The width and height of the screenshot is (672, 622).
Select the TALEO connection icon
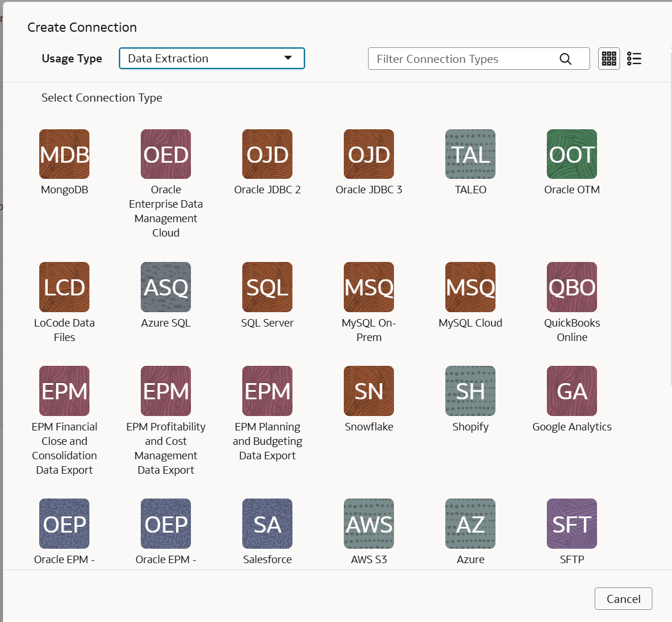click(471, 154)
